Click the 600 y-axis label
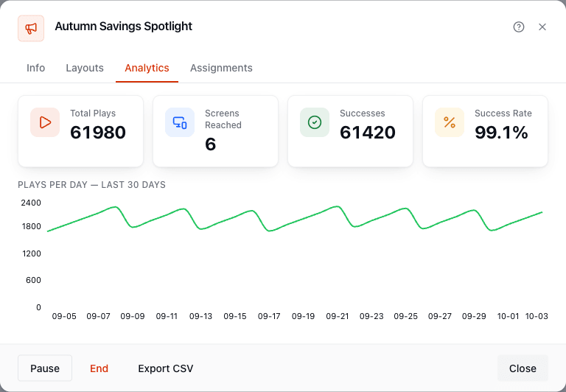The width and height of the screenshot is (566, 392). [x=33, y=281]
